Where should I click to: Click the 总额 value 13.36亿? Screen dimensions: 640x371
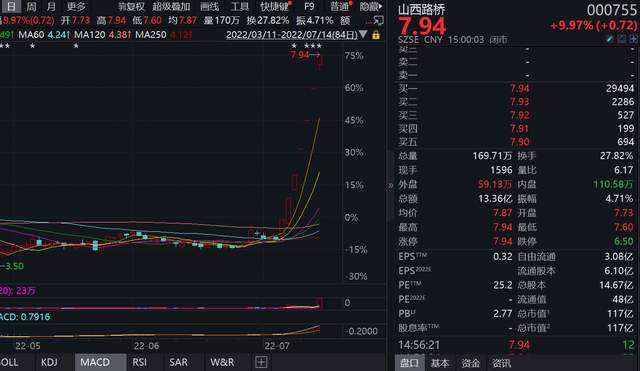point(495,199)
